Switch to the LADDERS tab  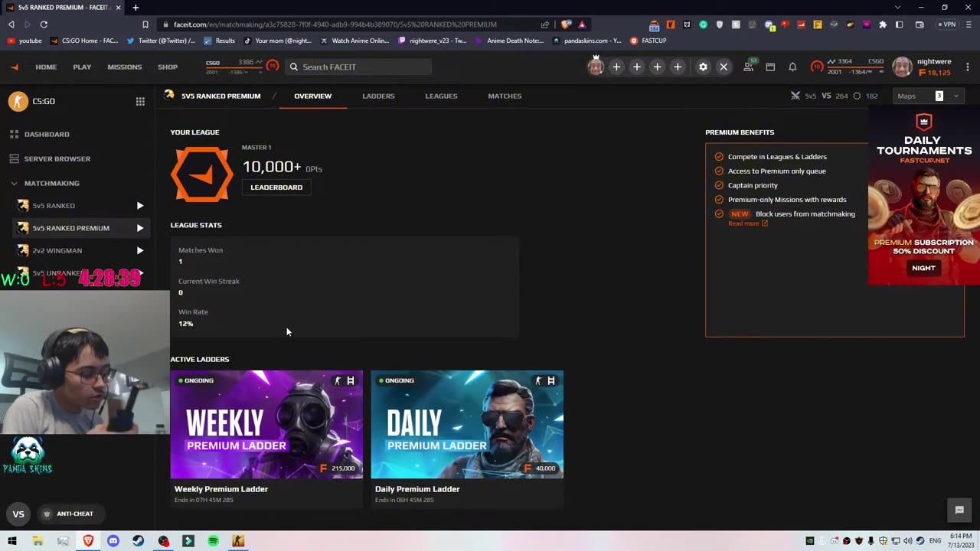tap(378, 96)
